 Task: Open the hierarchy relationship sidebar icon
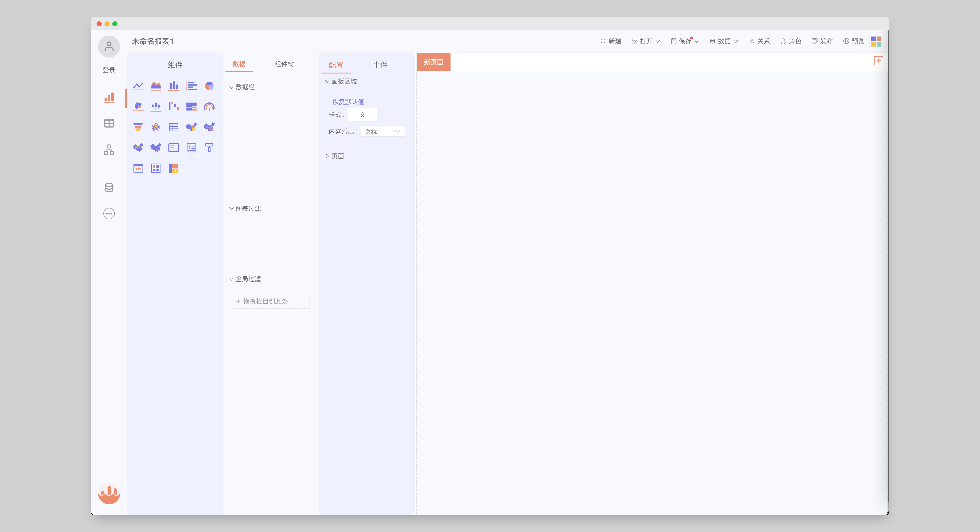pos(109,149)
